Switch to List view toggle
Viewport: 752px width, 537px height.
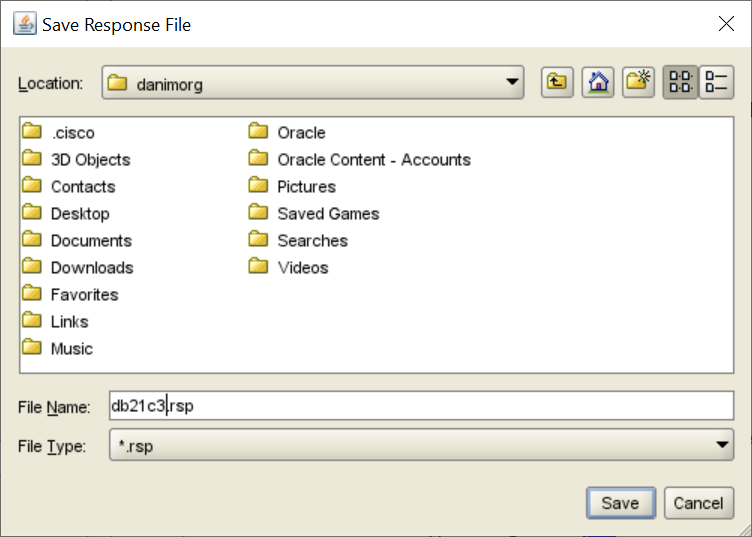coord(680,83)
